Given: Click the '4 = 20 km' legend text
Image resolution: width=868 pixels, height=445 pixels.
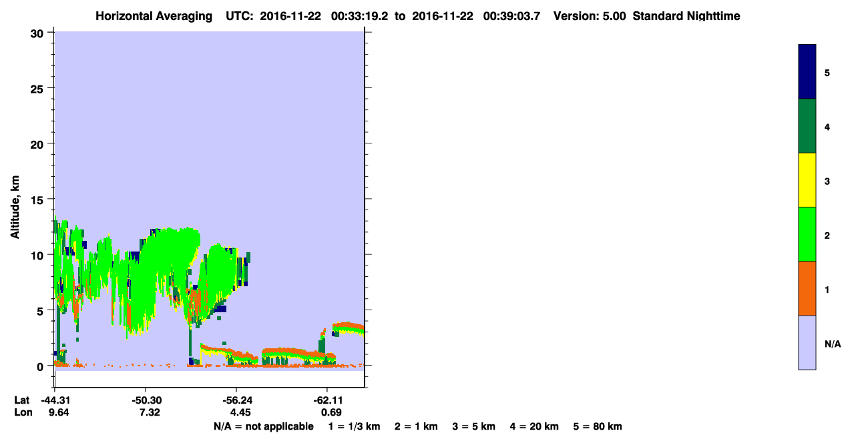Looking at the screenshot, I should tap(535, 426).
